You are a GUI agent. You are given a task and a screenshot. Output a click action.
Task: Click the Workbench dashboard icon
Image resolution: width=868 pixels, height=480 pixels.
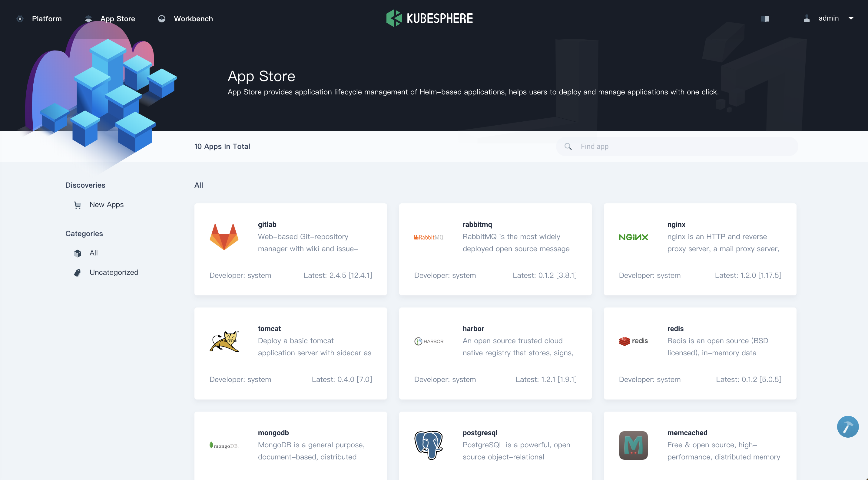point(162,18)
